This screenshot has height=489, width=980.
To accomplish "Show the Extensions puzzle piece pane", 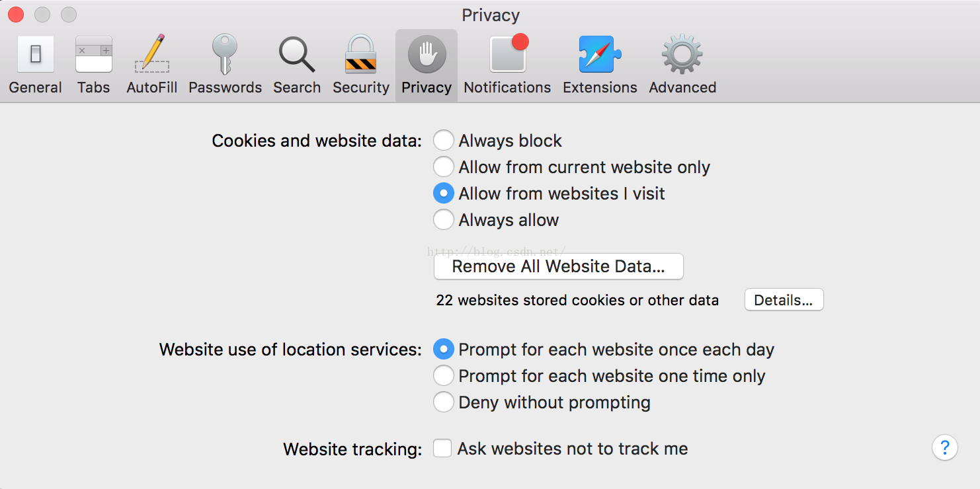I will [600, 65].
